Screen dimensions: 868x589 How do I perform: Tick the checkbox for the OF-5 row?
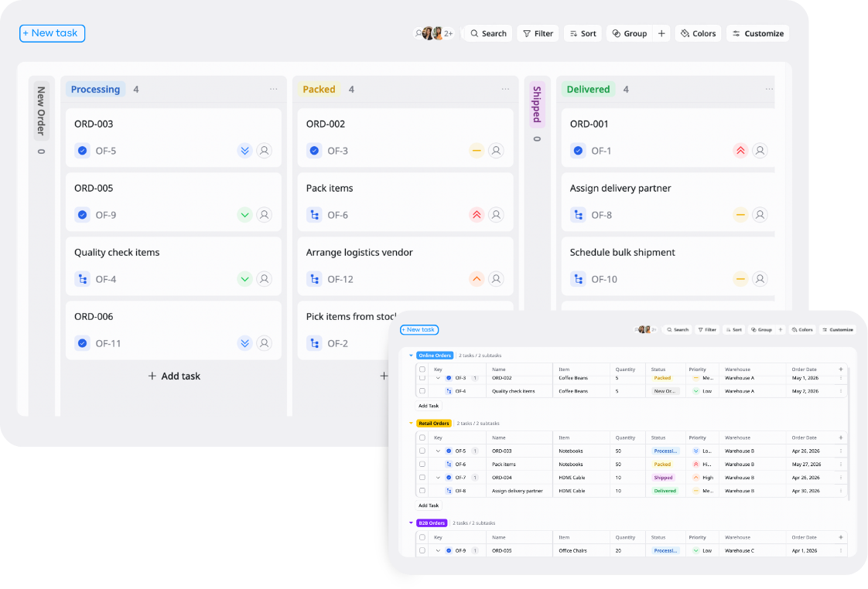422,451
